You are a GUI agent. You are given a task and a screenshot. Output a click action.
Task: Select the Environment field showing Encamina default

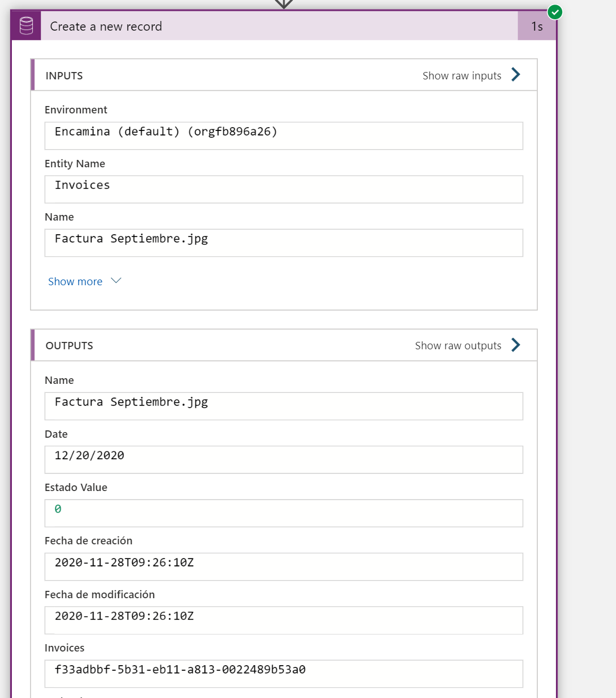[x=283, y=136]
